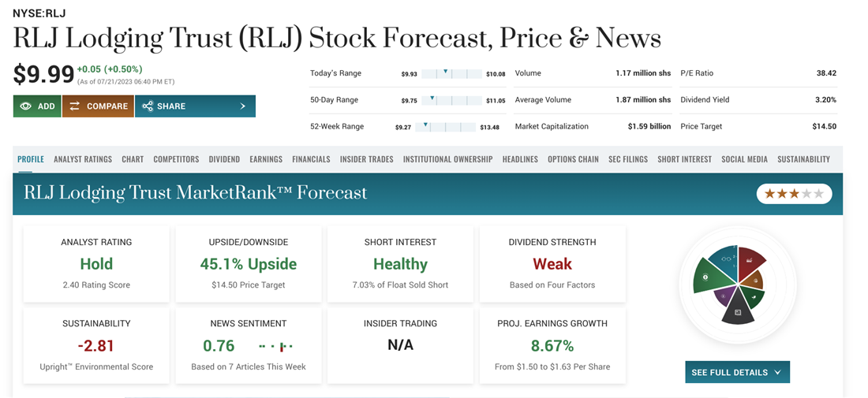Click Based on 7 Articles This Week text
The image size is (868, 398).
(x=249, y=366)
